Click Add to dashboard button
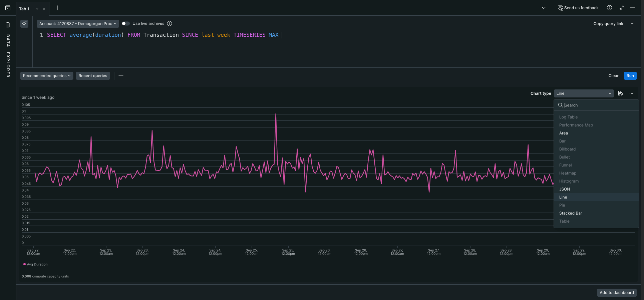Image resolution: width=644 pixels, height=300 pixels. [x=616, y=293]
